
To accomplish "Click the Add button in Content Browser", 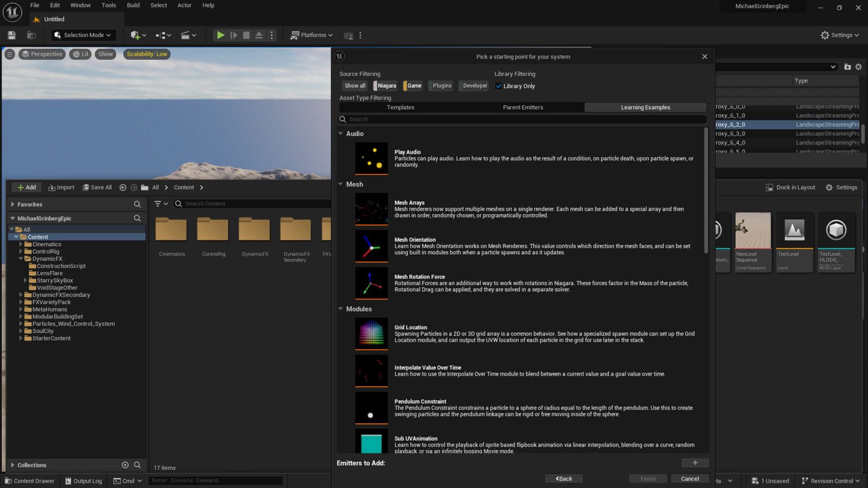I will click(x=27, y=188).
